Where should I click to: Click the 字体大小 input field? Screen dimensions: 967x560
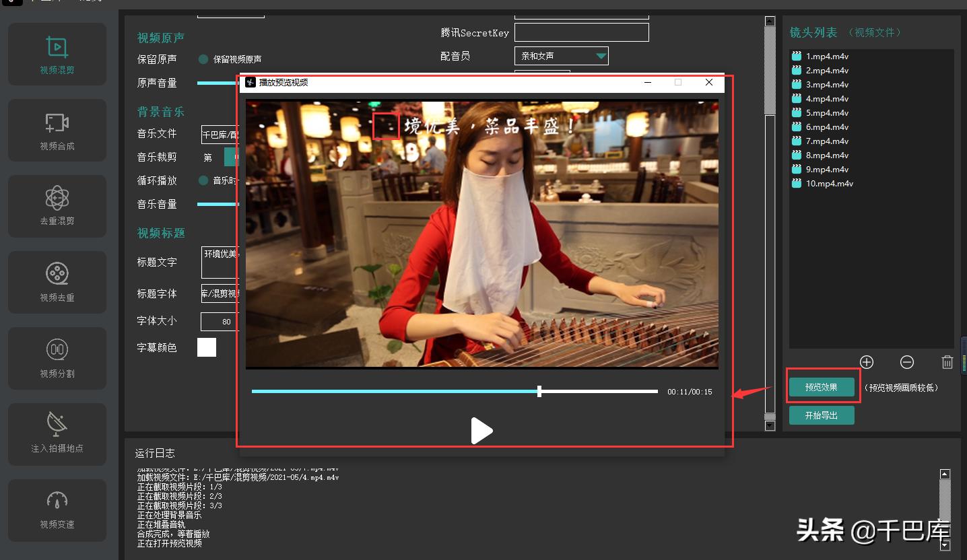pos(220,321)
